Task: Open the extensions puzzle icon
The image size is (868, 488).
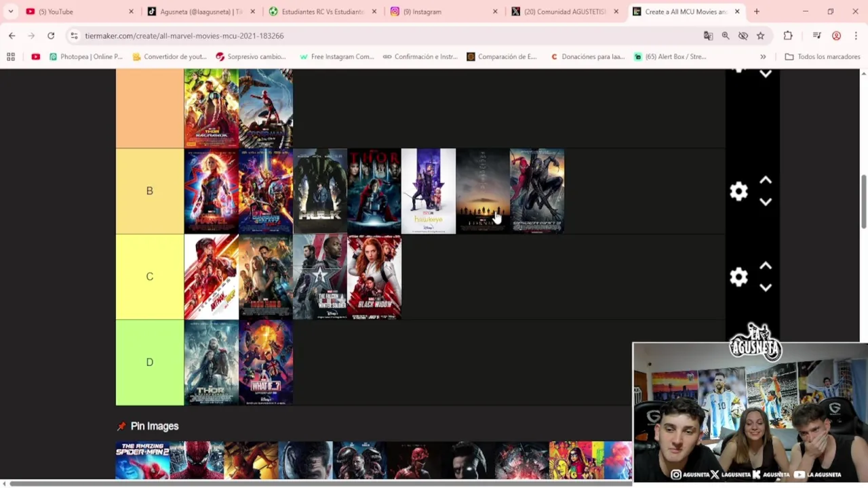Action: tap(788, 36)
